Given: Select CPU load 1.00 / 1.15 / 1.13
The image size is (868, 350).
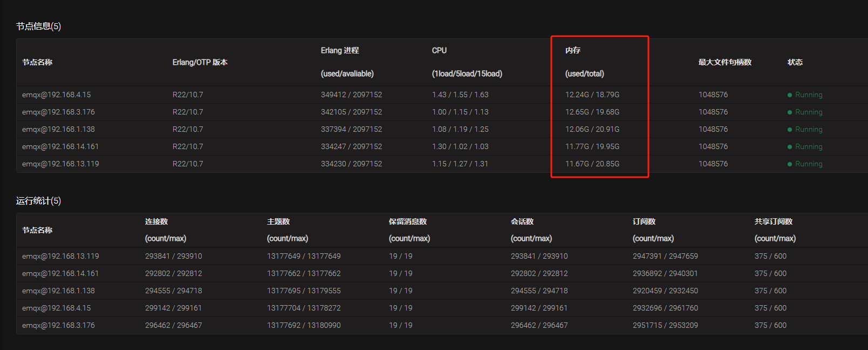Looking at the screenshot, I should 460,112.
